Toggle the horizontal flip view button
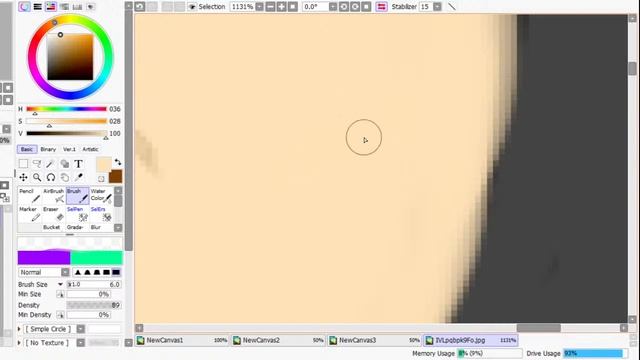640x360 pixels. [x=381, y=7]
